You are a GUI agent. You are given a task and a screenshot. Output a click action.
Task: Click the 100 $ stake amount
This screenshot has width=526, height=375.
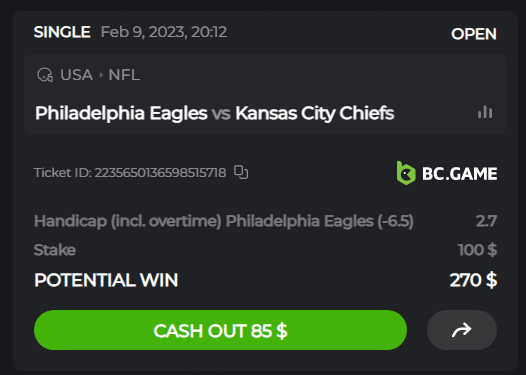477,250
